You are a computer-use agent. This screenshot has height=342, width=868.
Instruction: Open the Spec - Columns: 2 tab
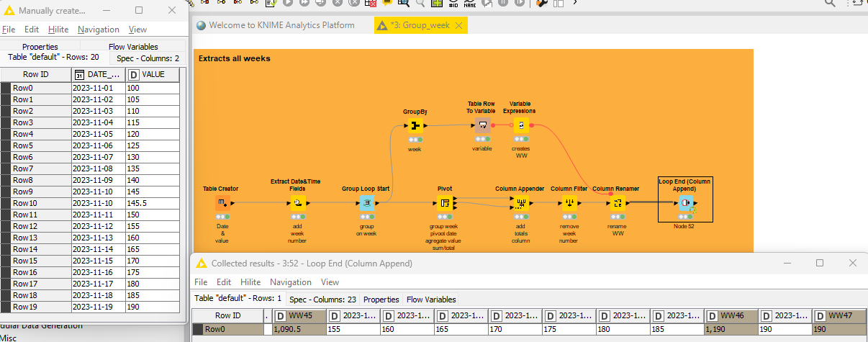148,58
